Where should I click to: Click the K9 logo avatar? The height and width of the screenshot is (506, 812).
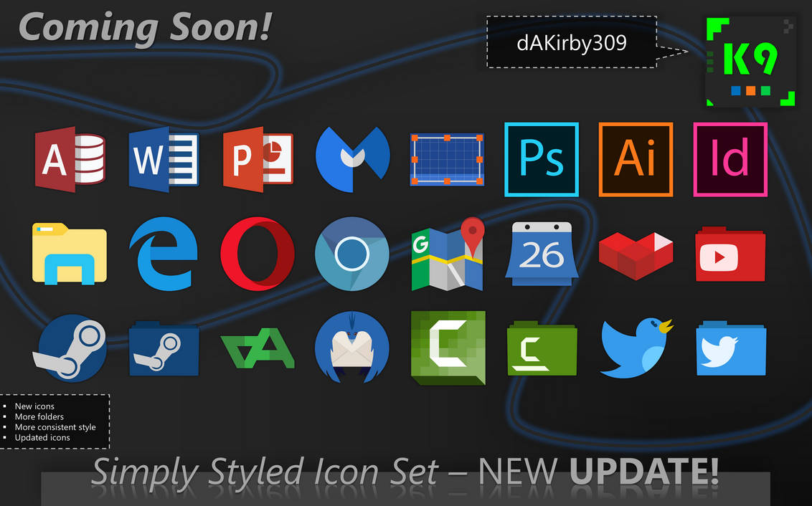(x=750, y=62)
